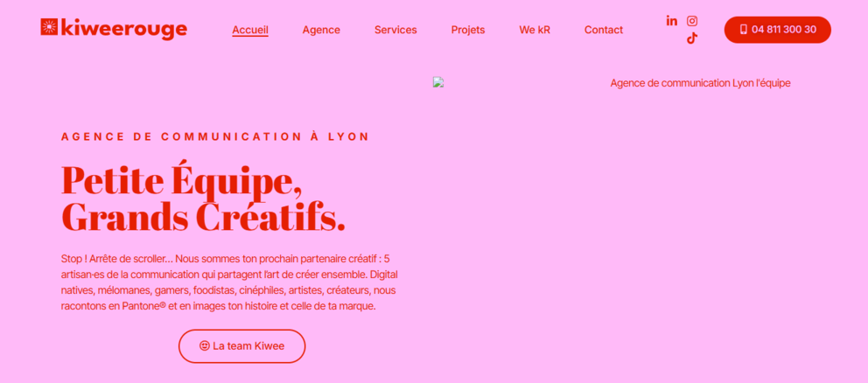The width and height of the screenshot is (868, 383).
Task: Click 'Agence de communication Lyon l'équipe' alt text
Action: click(x=700, y=83)
